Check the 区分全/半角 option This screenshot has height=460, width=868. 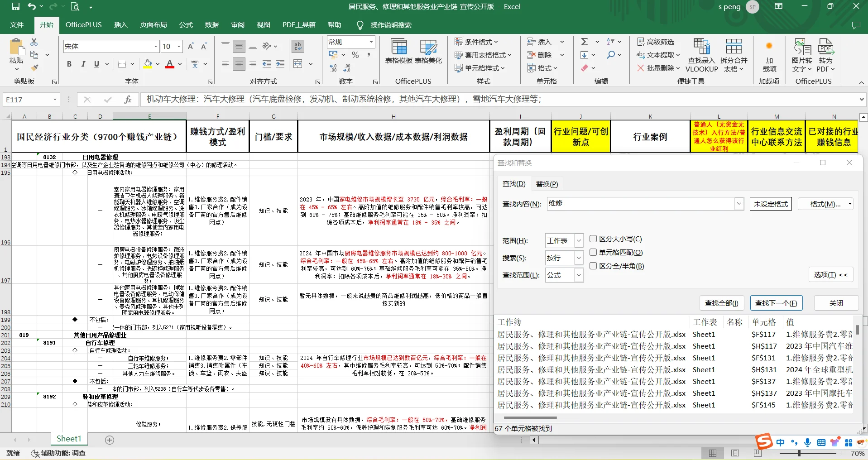point(593,266)
